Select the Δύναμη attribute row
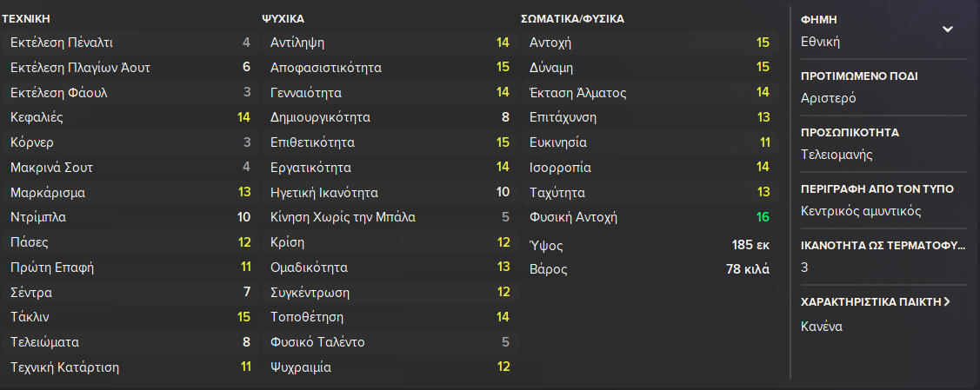This screenshot has width=980, height=390. pos(649,67)
